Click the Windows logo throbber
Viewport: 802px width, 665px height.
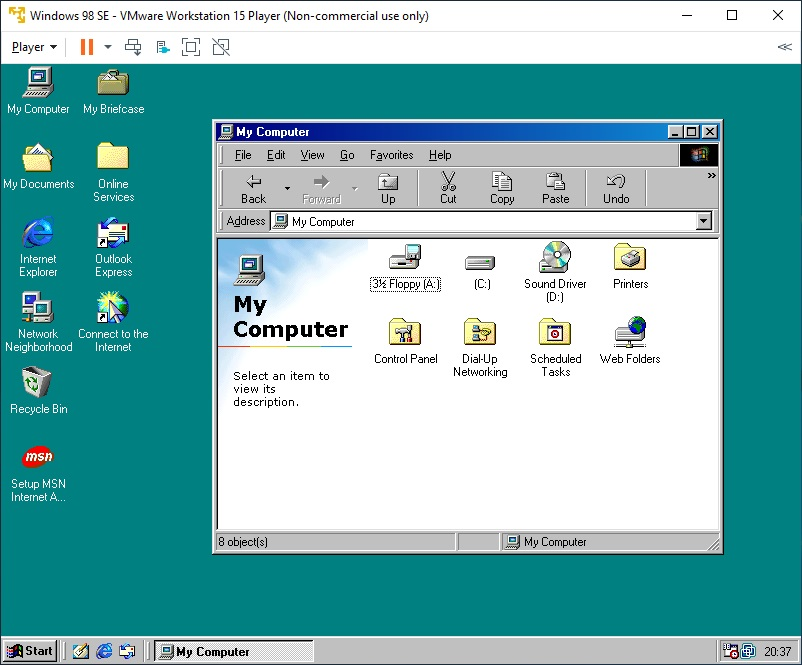699,155
